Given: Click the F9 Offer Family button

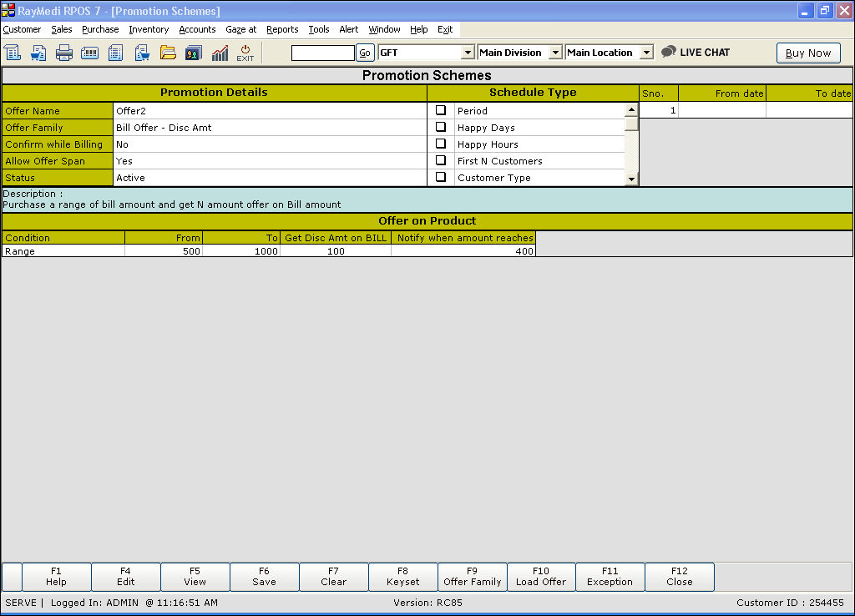Looking at the screenshot, I should click(x=473, y=577).
